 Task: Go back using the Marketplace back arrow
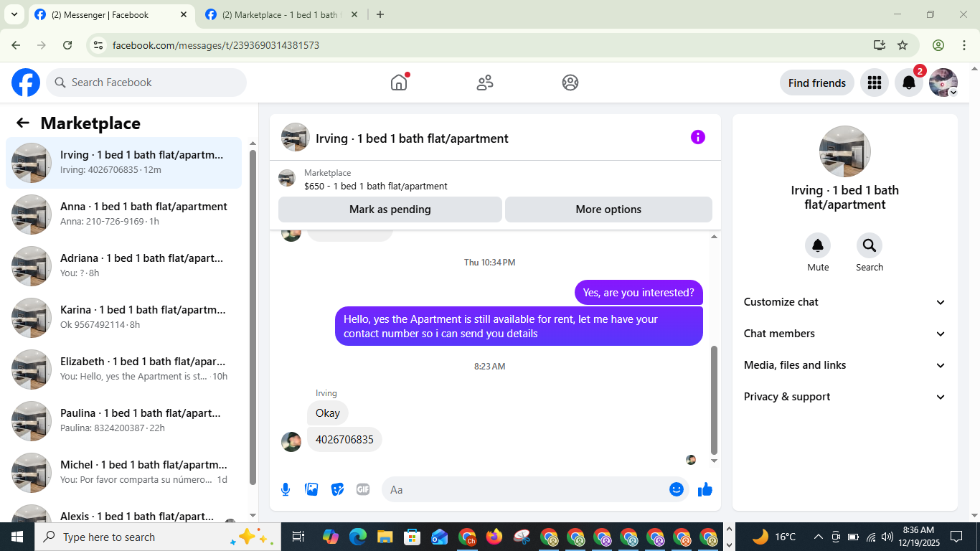click(x=23, y=123)
